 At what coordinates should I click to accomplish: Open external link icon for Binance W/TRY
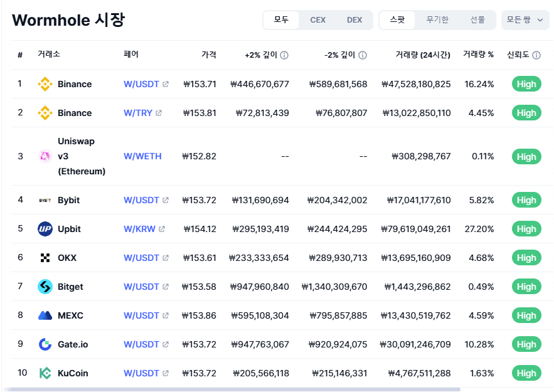point(159,113)
